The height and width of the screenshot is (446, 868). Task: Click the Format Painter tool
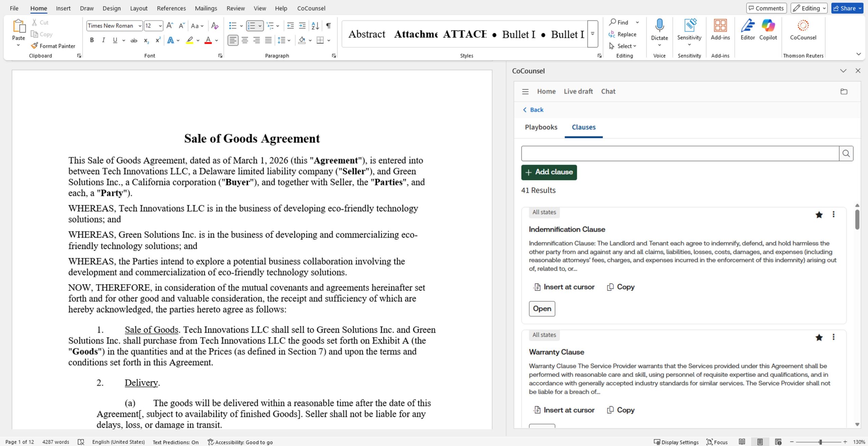53,46
